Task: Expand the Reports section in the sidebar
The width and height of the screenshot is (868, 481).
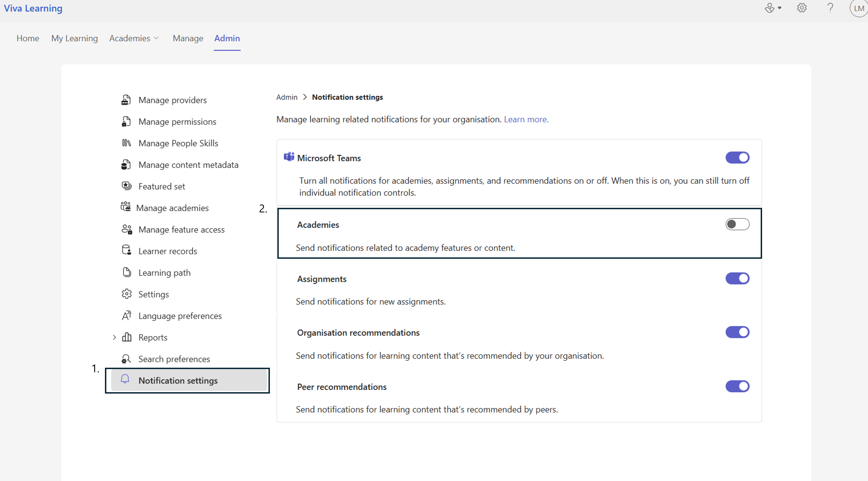Action: (x=114, y=337)
